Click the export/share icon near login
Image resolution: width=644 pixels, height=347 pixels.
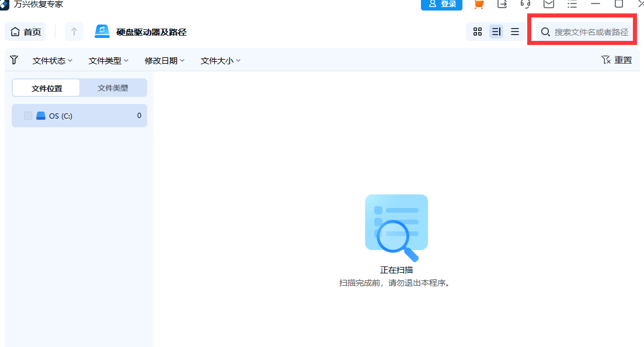[x=501, y=5]
